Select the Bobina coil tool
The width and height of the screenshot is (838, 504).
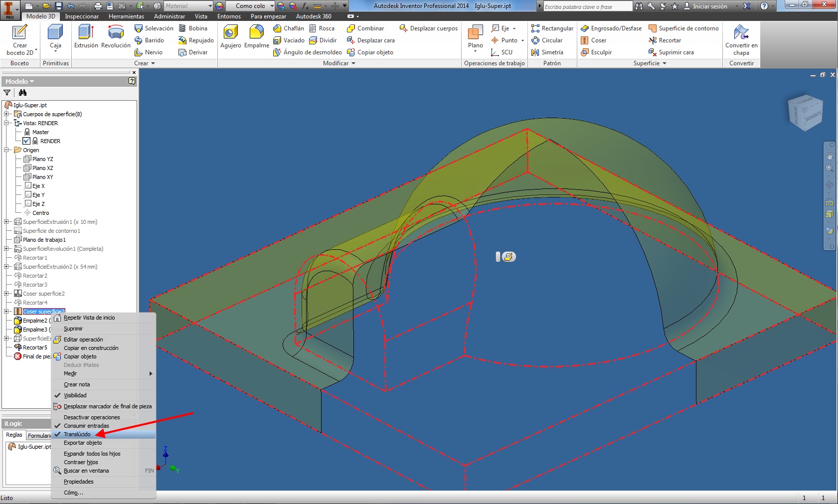pos(193,28)
